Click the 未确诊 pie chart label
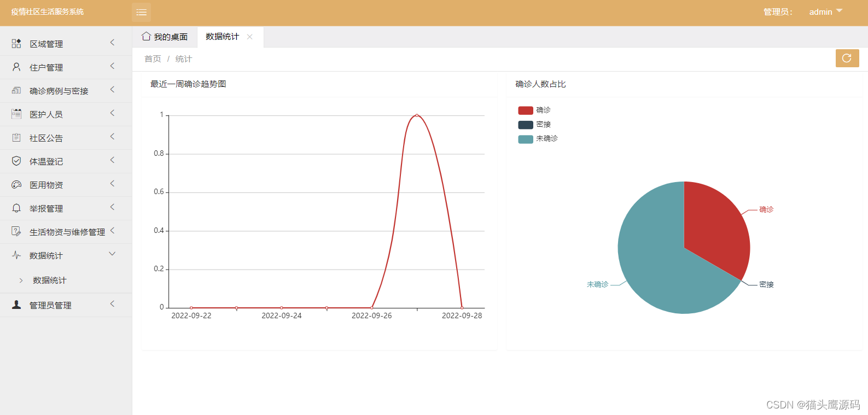 [597, 284]
